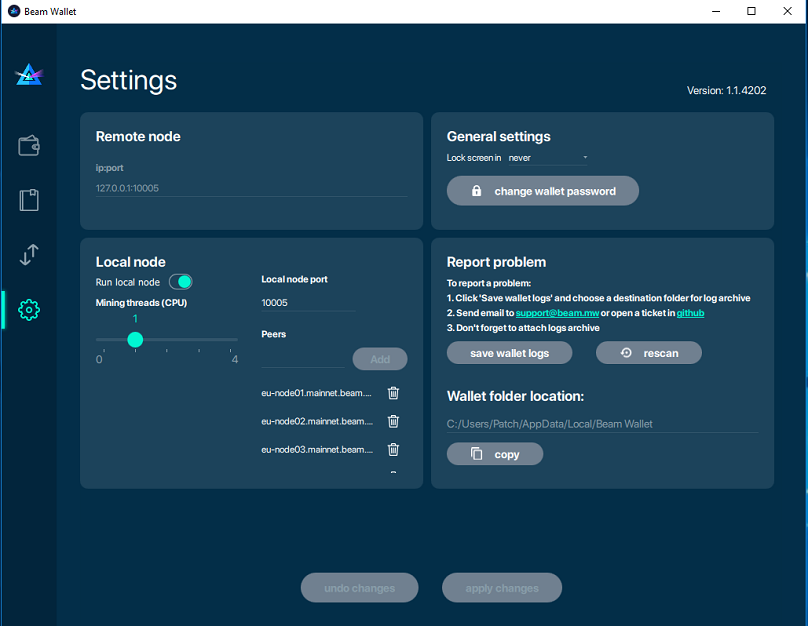This screenshot has width=808, height=626.
Task: Apply changes to settings
Action: (x=502, y=587)
